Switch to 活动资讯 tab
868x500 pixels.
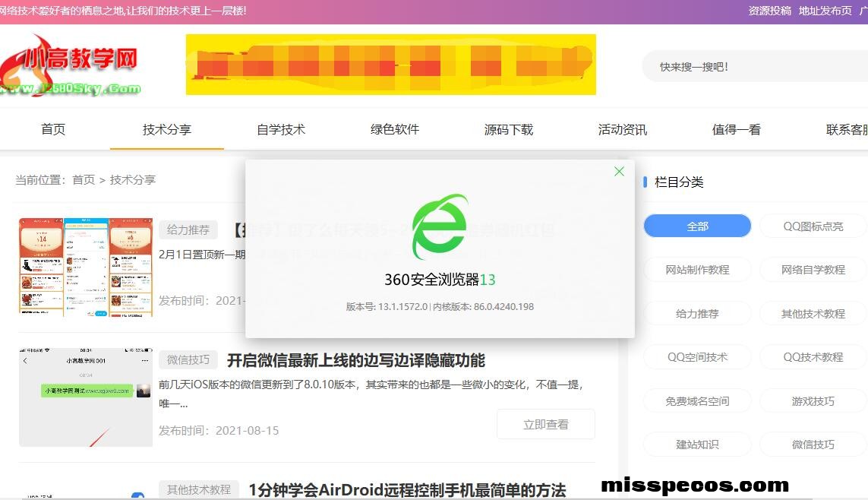click(x=623, y=130)
